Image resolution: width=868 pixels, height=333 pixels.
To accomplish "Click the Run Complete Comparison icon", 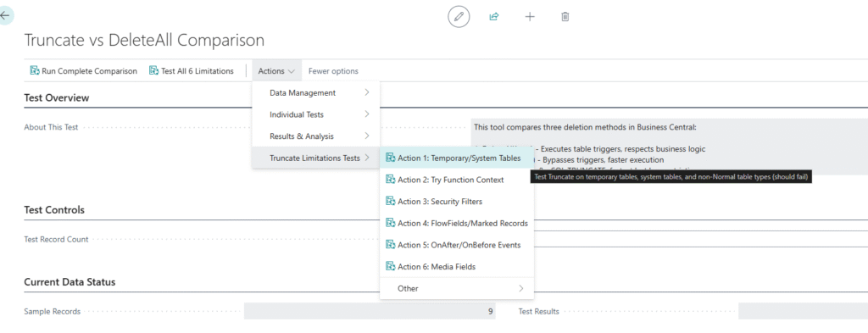I will (34, 71).
